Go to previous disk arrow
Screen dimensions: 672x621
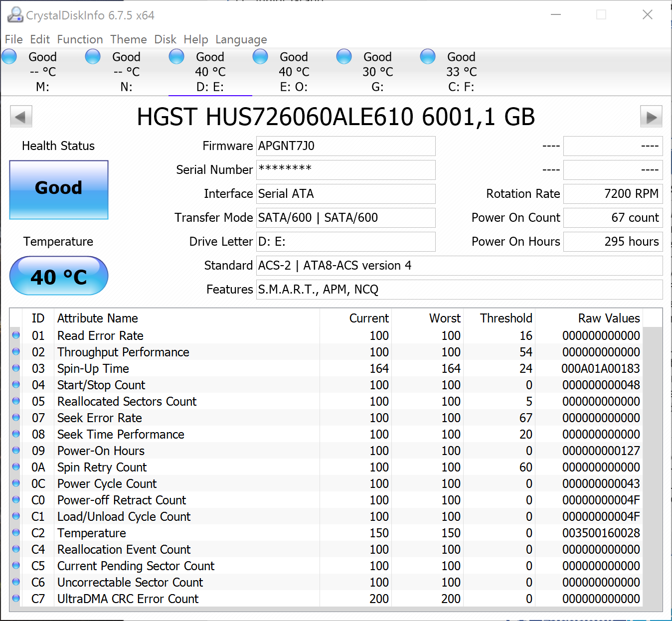[x=21, y=117]
